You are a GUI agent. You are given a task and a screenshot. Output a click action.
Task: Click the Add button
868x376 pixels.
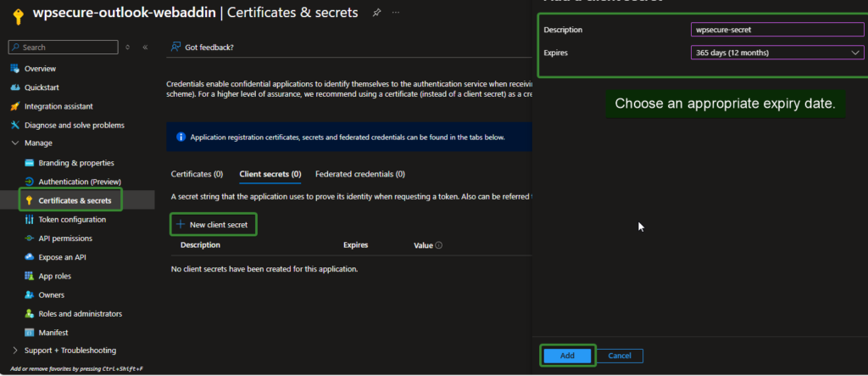pos(568,356)
